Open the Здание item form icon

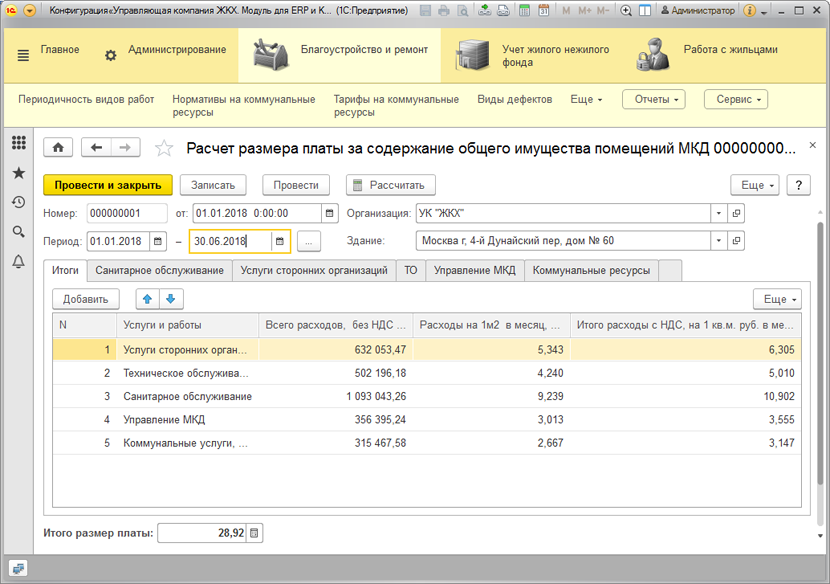tap(736, 240)
